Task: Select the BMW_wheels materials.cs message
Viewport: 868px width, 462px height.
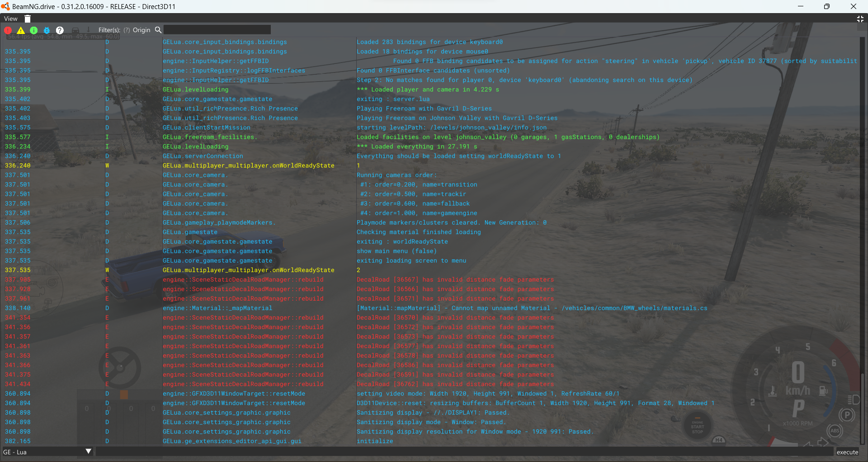Action: point(532,308)
